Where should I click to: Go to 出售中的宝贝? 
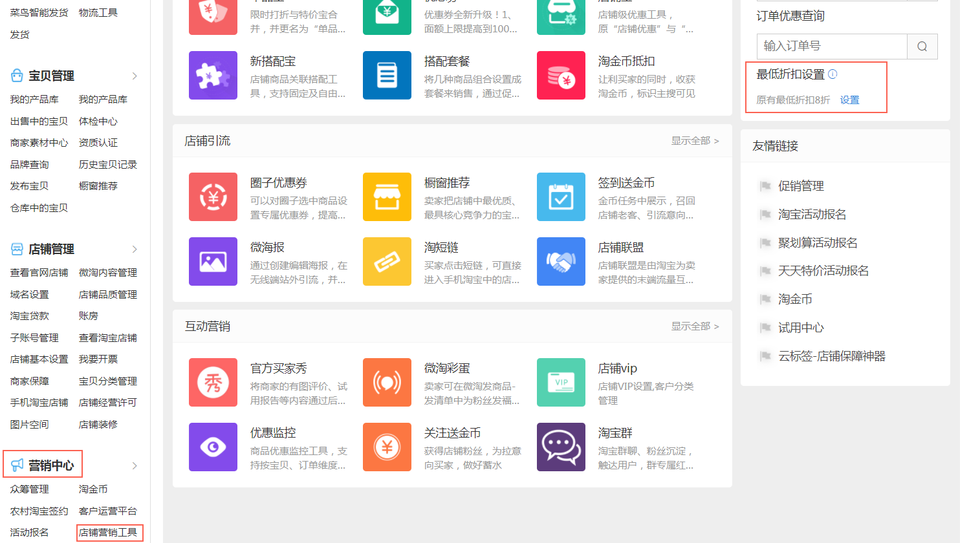pyautogui.click(x=39, y=122)
